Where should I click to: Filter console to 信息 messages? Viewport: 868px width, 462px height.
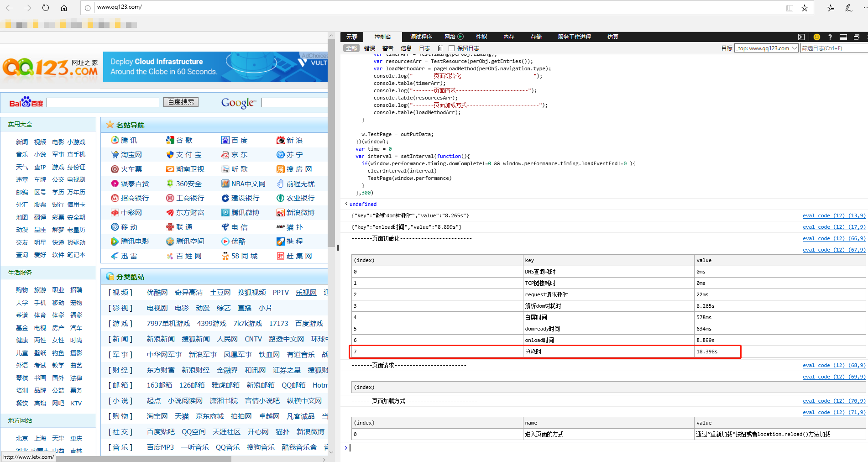tap(406, 48)
